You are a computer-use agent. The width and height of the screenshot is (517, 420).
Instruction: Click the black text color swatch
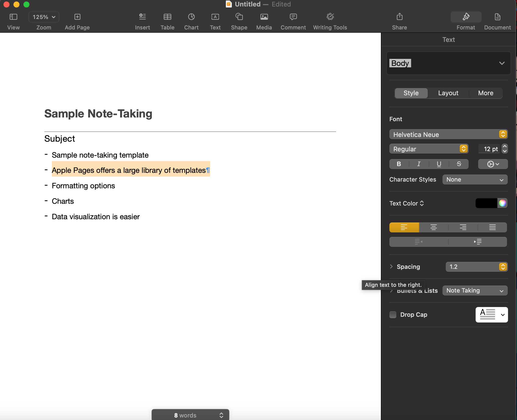(486, 203)
